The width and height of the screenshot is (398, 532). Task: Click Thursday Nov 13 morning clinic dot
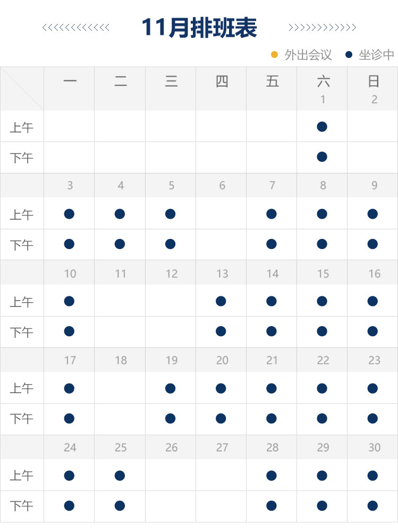click(221, 301)
